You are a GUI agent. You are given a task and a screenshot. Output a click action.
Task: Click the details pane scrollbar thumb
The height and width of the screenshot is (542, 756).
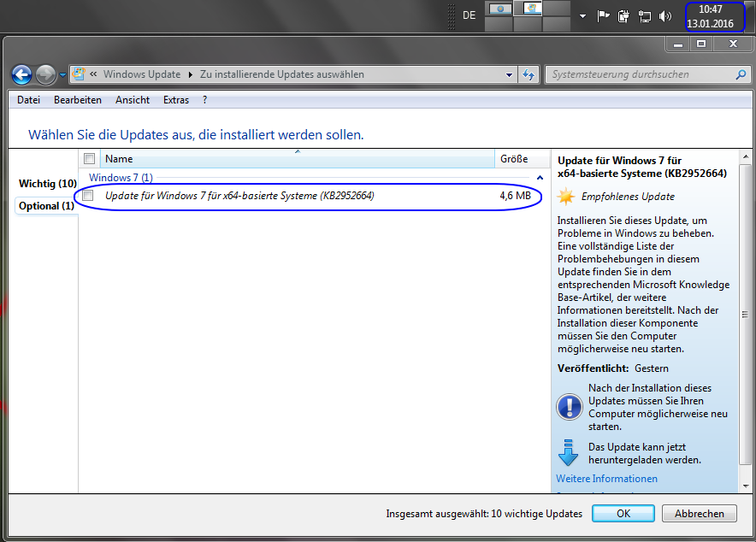746,315
